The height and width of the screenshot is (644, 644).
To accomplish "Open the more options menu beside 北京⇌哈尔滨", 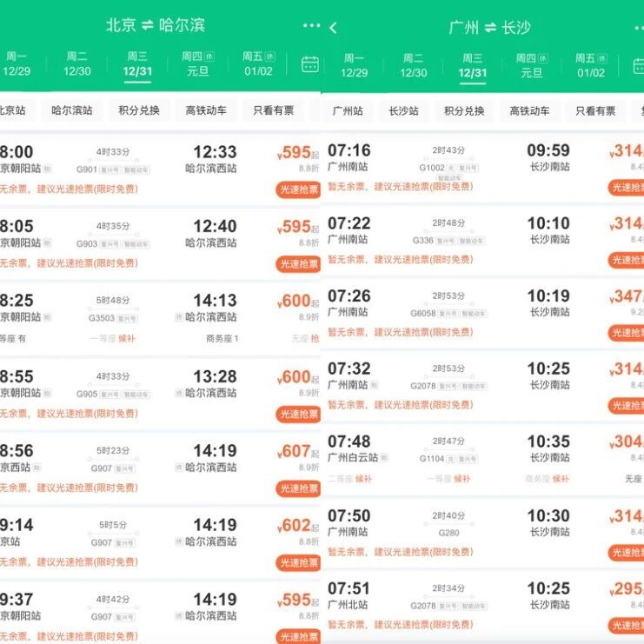I will [x=311, y=26].
